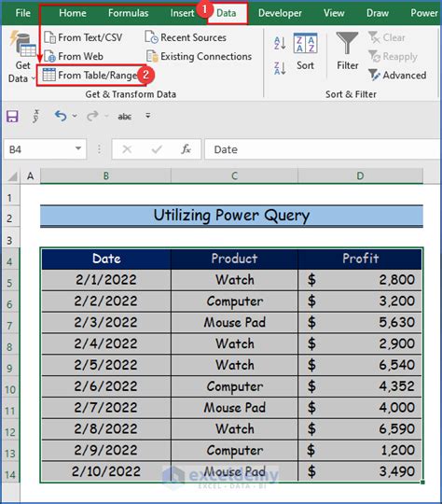
Task: Select the Data ribbon tab
Action: 227,13
